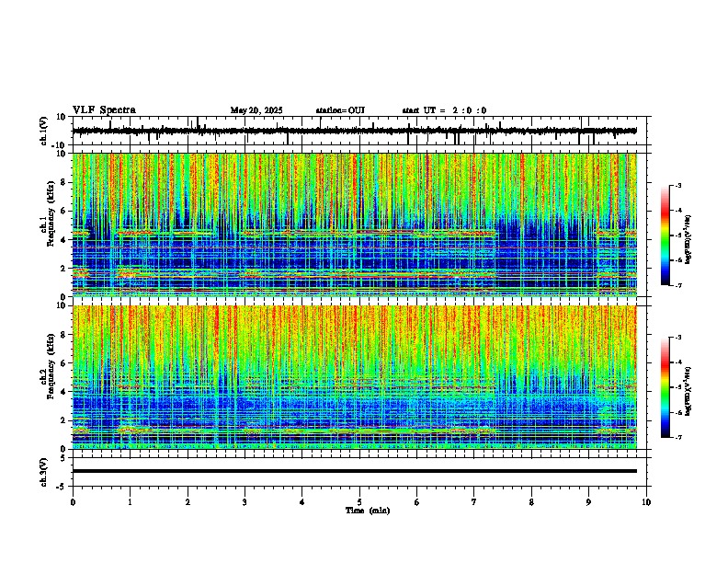
Task: Click the "-10" tick on ch.1(V) axis
Action: [x=60, y=145]
